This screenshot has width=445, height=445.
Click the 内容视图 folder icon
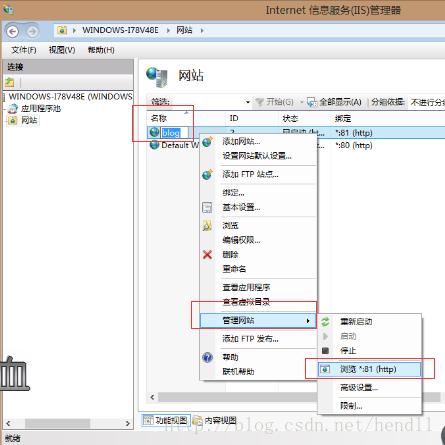click(x=197, y=420)
